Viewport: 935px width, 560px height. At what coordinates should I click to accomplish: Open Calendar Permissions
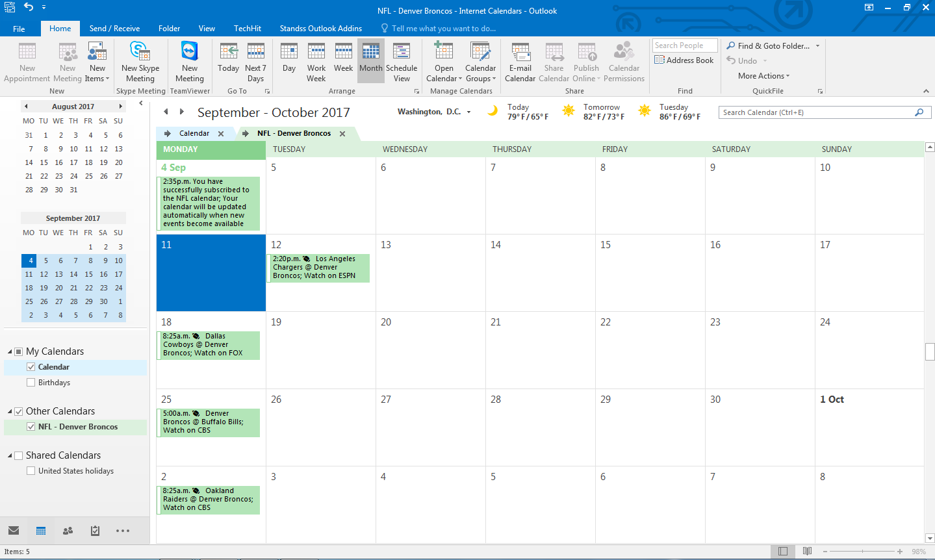[624, 62]
